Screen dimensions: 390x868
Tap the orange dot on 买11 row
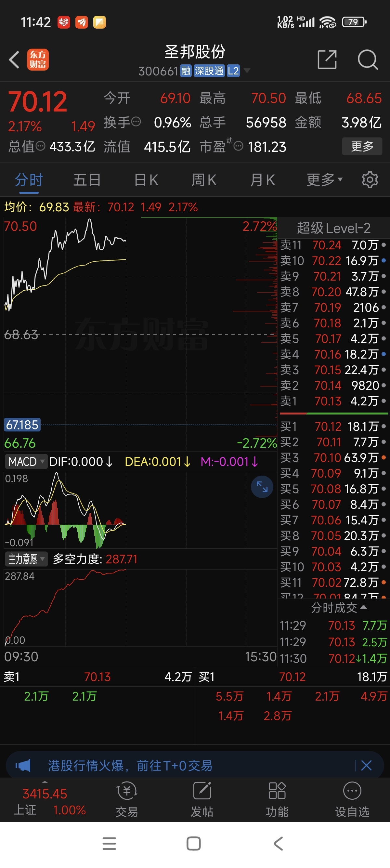coord(383,582)
